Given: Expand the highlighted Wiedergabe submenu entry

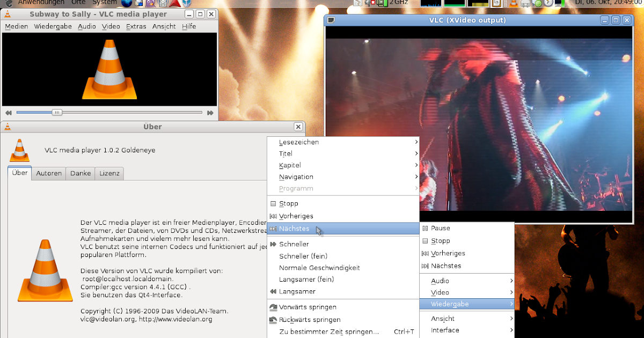Looking at the screenshot, I should click(467, 304).
